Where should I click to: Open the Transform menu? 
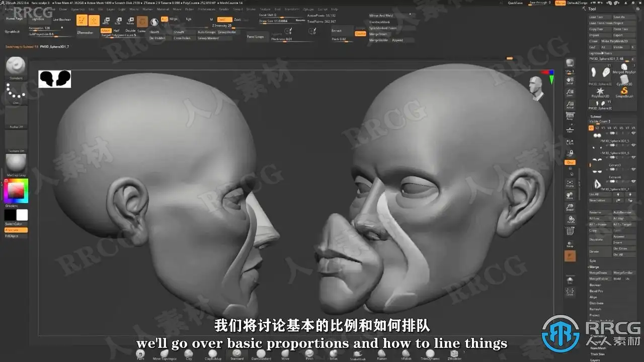(x=292, y=9)
